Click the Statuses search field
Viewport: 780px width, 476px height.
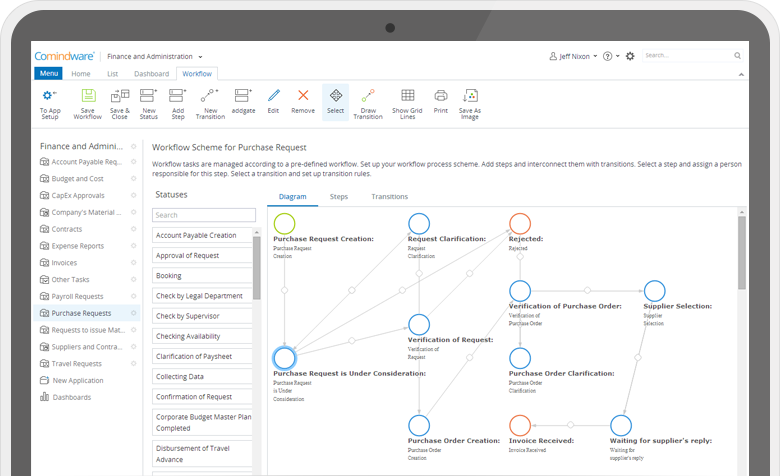(204, 215)
